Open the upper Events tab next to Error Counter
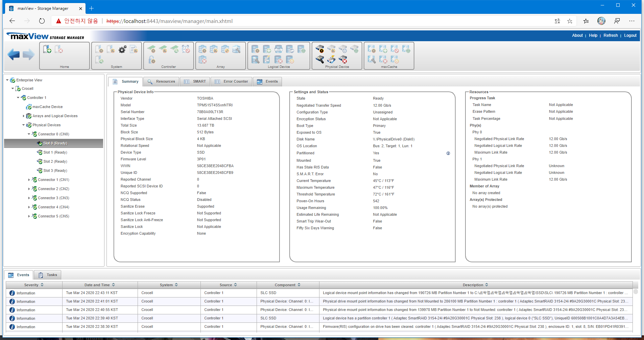The image size is (644, 340). coord(267,81)
